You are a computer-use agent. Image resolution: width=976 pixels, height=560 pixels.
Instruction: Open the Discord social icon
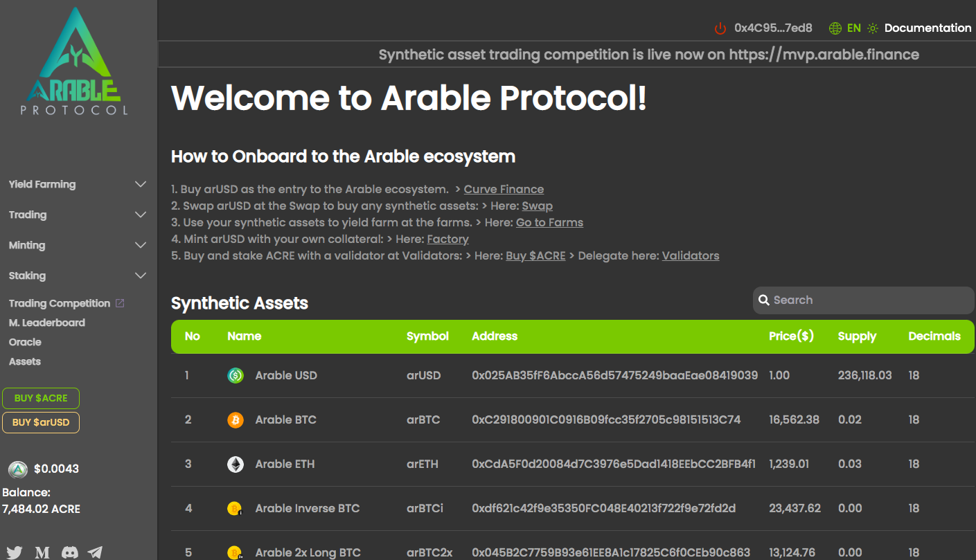point(70,552)
